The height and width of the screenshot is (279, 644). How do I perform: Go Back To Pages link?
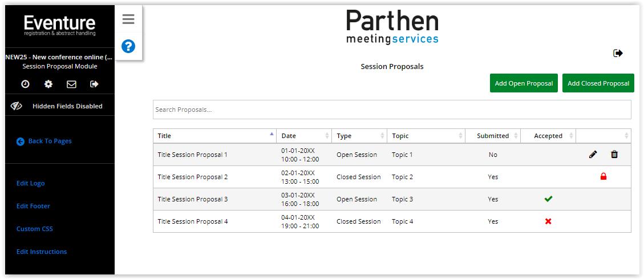coord(50,141)
